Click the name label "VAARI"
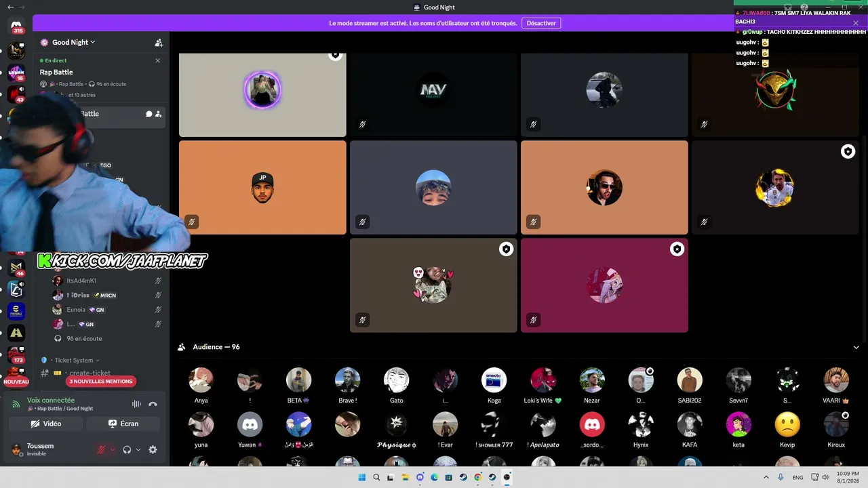Image resolution: width=868 pixels, height=488 pixels. 836,401
